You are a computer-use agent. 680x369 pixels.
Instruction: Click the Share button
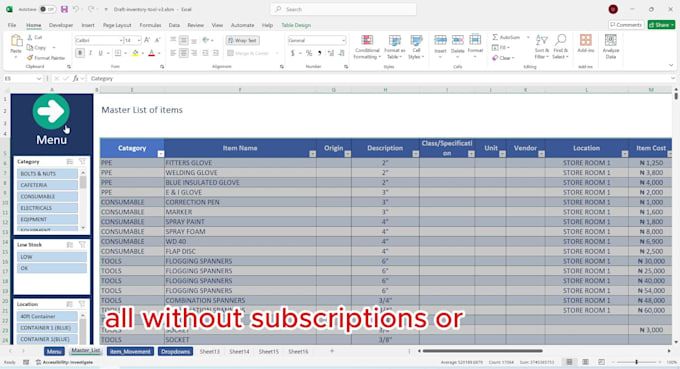(x=661, y=25)
